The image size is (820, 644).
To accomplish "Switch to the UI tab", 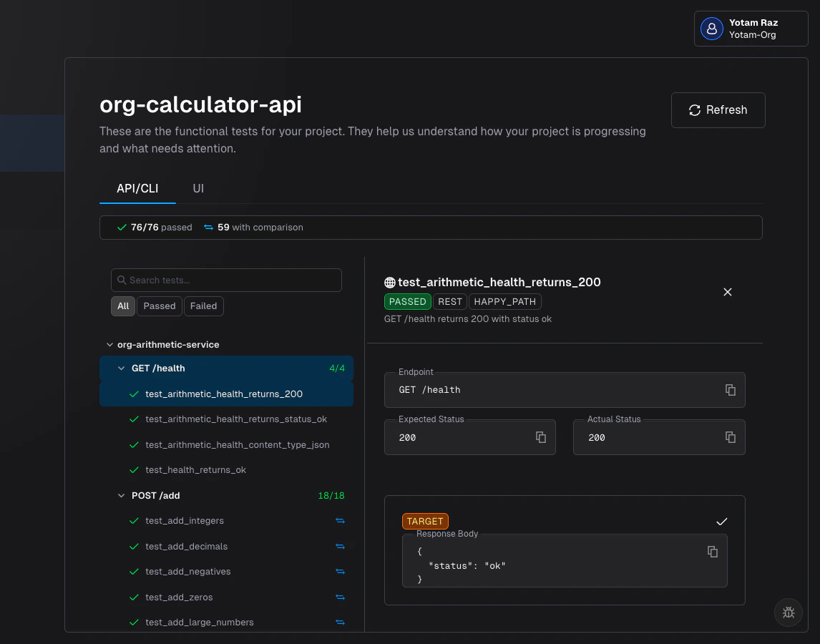I will (x=198, y=188).
